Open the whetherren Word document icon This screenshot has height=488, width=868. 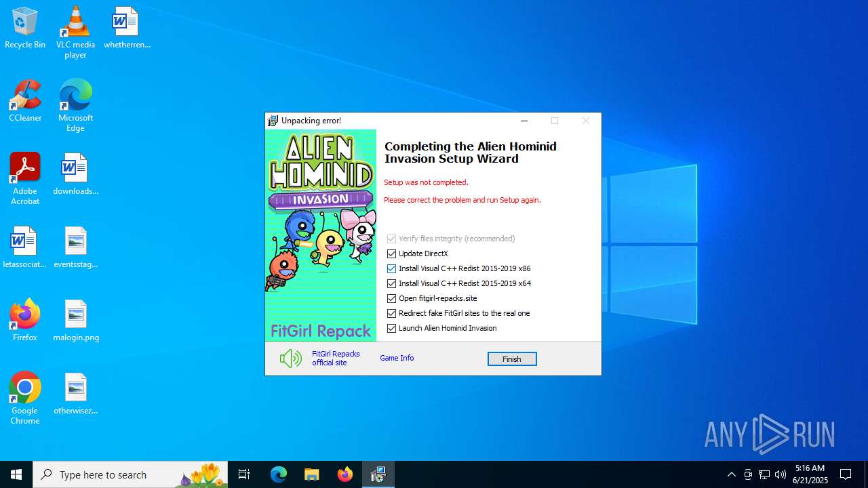127,28
